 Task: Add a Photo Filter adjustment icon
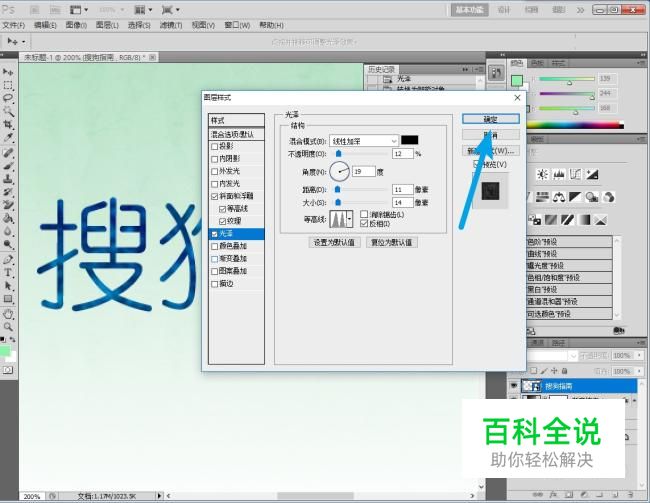click(x=592, y=197)
